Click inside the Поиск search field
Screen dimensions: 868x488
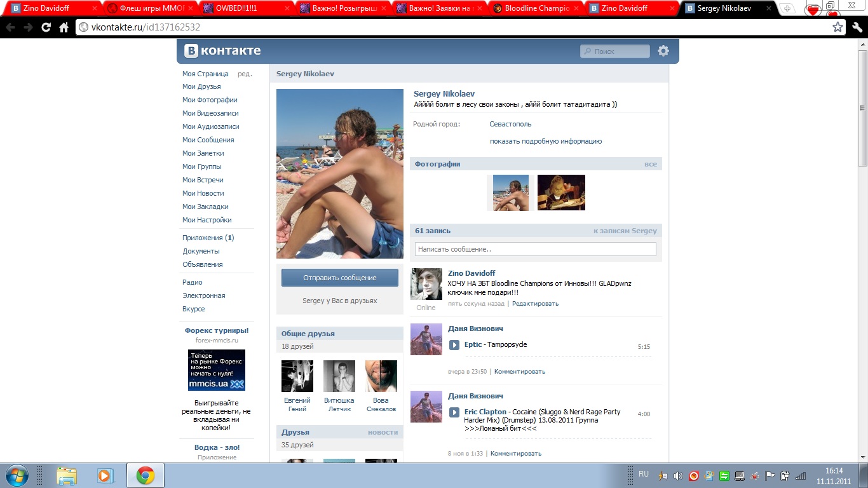615,51
